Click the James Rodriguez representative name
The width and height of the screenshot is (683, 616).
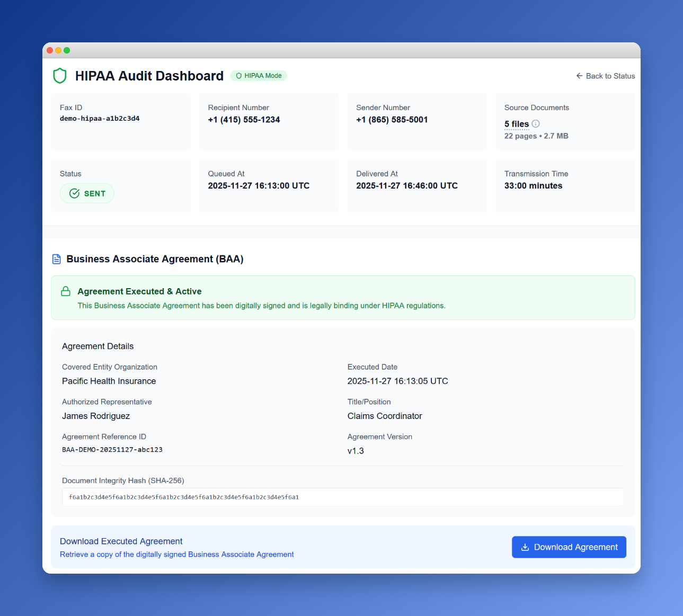pos(96,416)
